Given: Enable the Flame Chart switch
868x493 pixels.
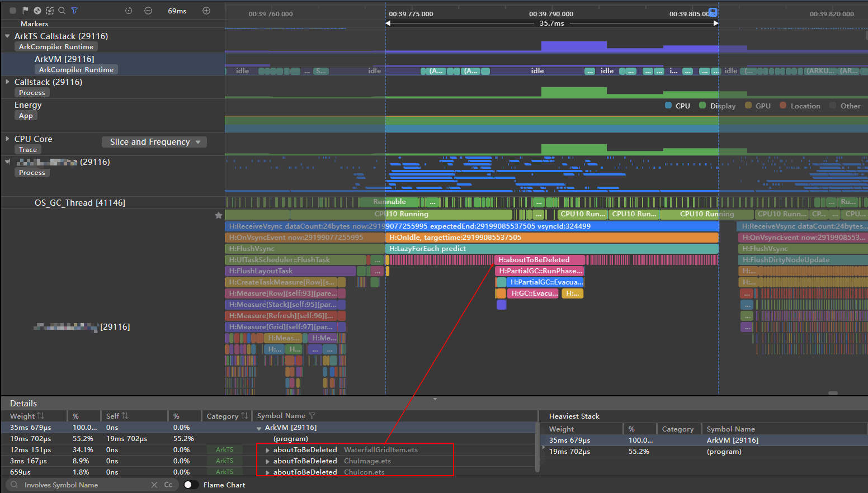Looking at the screenshot, I should [x=191, y=485].
